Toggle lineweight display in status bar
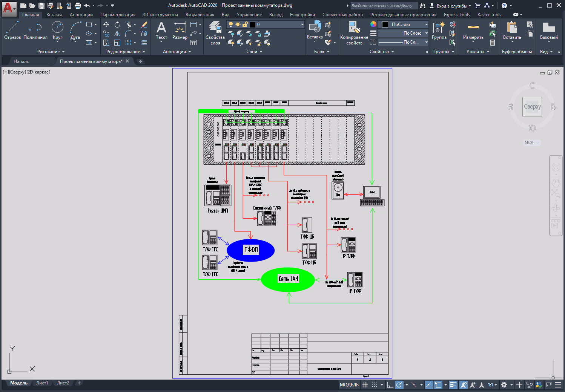The height and width of the screenshot is (392, 565). point(453,385)
